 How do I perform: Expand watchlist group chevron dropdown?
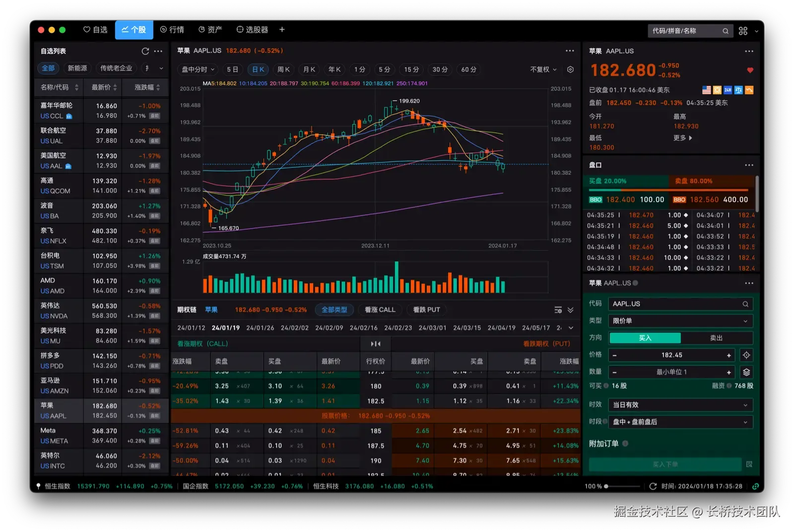(x=161, y=68)
